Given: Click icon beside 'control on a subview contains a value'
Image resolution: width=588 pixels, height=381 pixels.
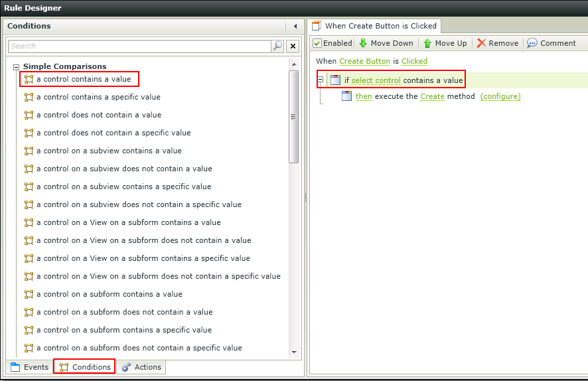Looking at the screenshot, I should click(x=29, y=151).
